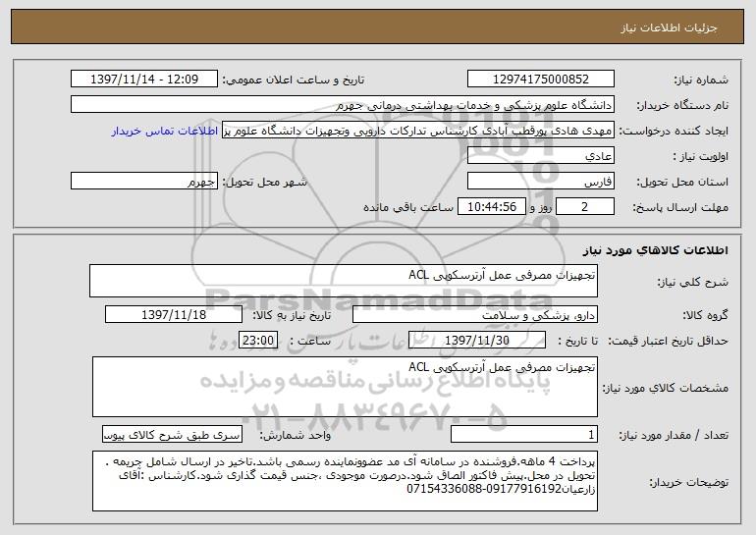Click the general need description box ACL
Image resolution: width=756 pixels, height=535 pixels.
click(x=344, y=281)
